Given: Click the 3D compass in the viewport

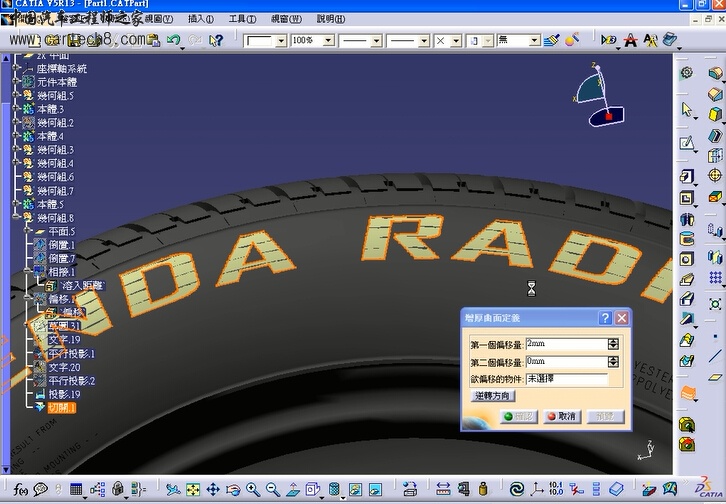Looking at the screenshot, I should 600,95.
